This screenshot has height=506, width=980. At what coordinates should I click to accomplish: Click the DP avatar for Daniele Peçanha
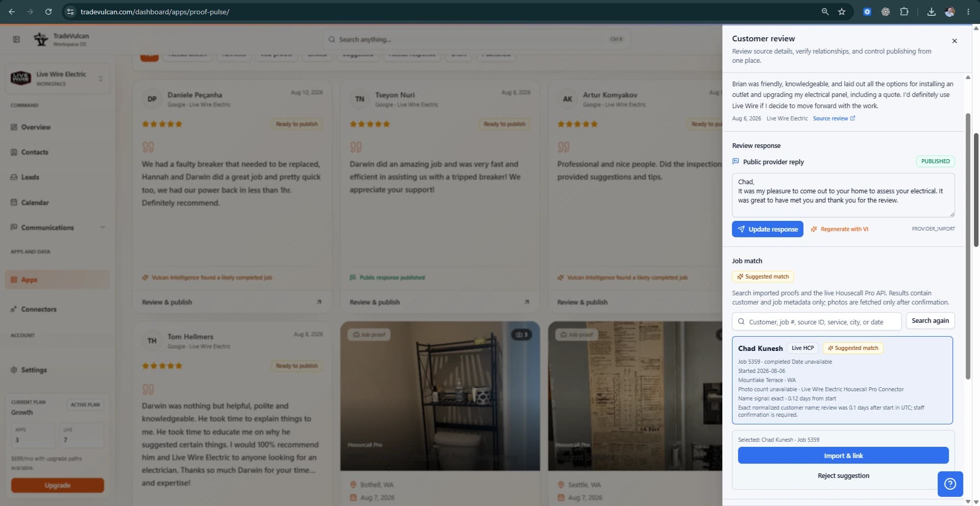pos(152,99)
